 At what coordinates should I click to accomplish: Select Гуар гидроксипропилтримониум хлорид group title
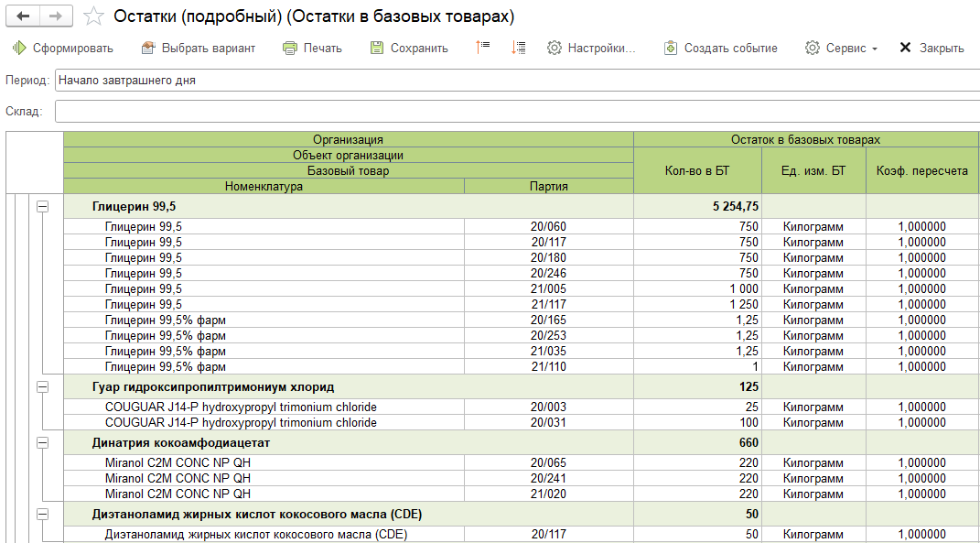[213, 386]
